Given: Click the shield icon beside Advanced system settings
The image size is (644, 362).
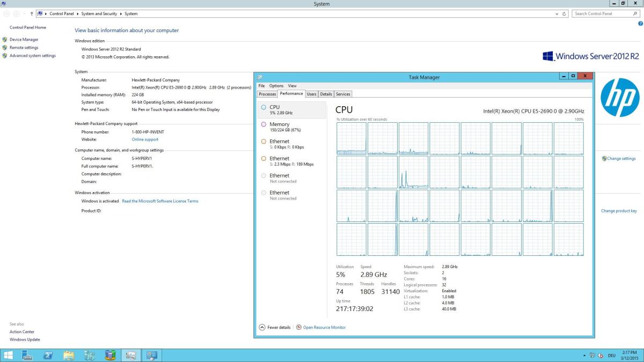Looking at the screenshot, I should pyautogui.click(x=5, y=56).
